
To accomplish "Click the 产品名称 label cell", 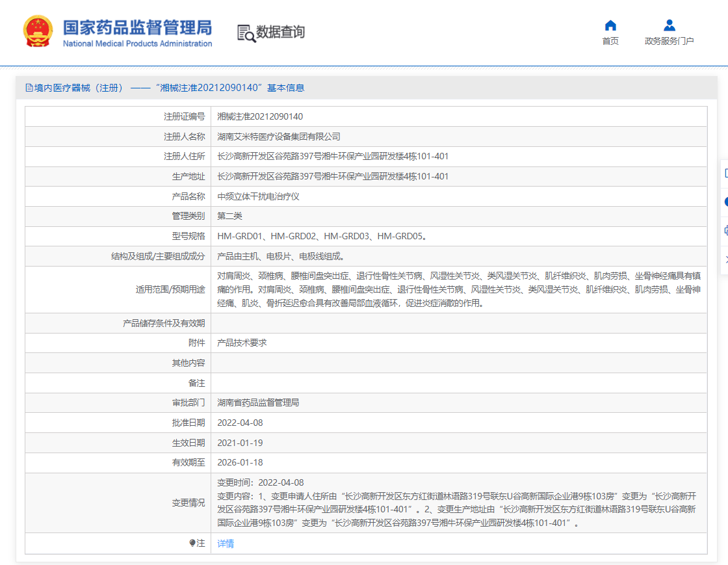I will coord(118,196).
